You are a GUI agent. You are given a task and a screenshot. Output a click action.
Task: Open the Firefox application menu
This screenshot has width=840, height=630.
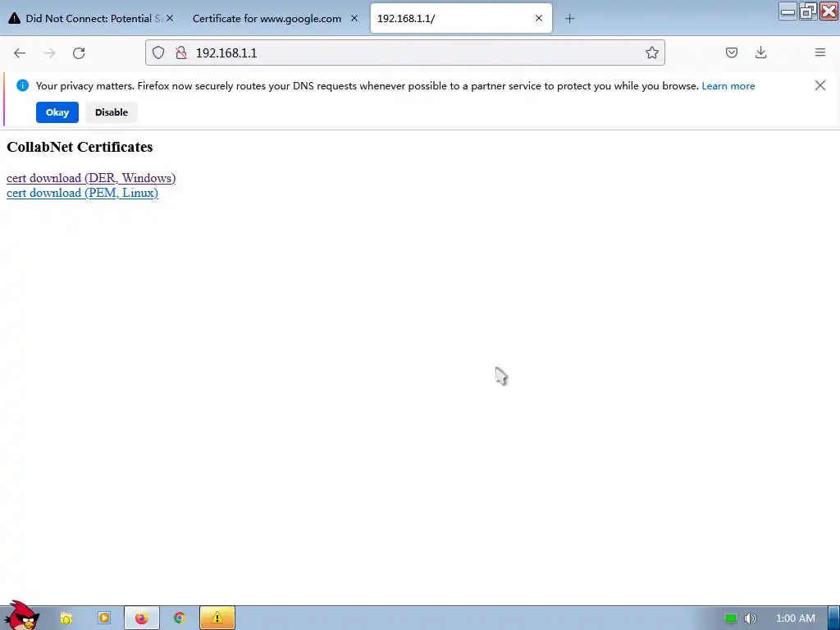tap(820, 52)
